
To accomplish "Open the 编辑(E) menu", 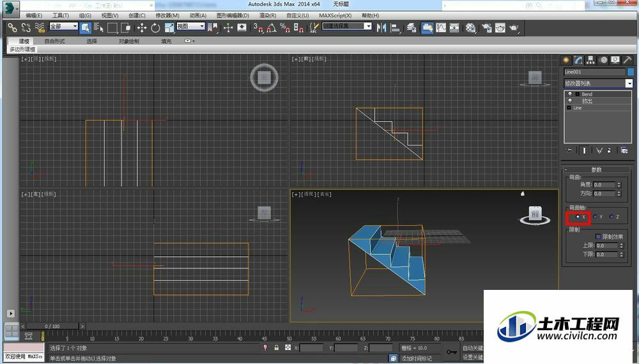I will click(34, 15).
